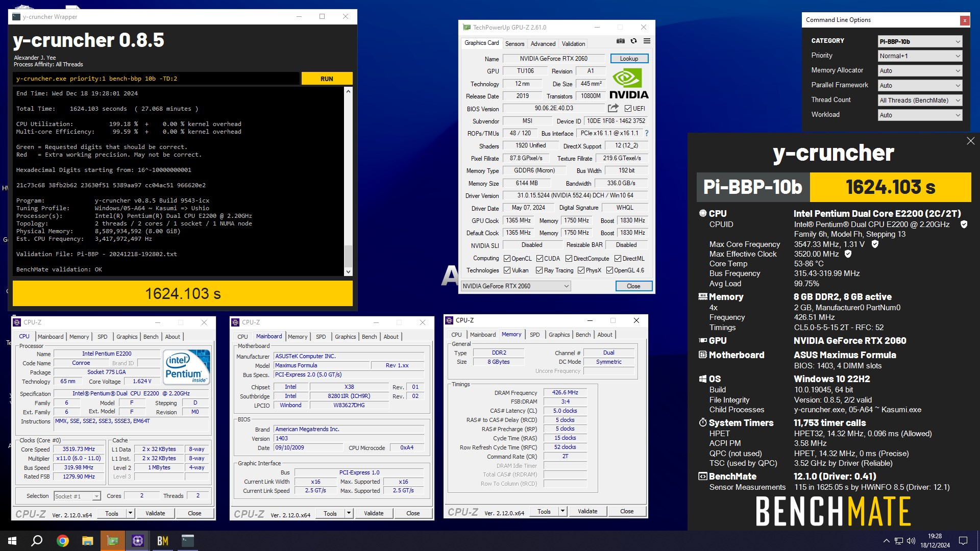The image size is (980, 551).
Task: Open Google Chrome from taskbar
Action: pos(62,541)
